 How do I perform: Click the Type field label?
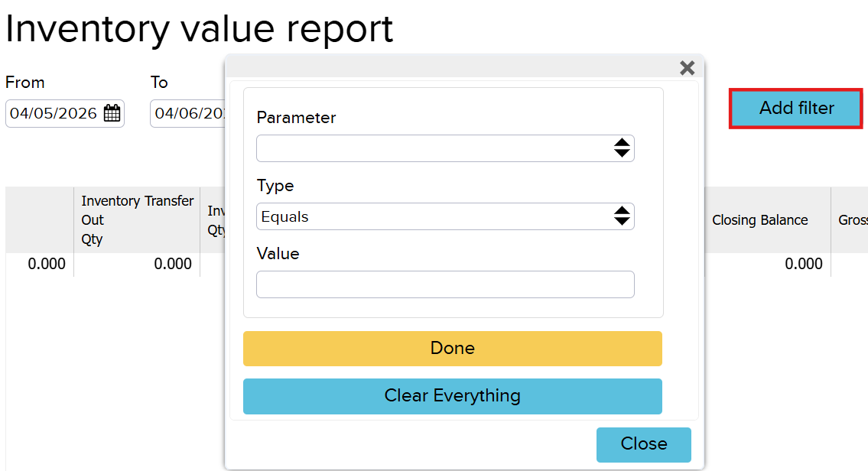(275, 186)
